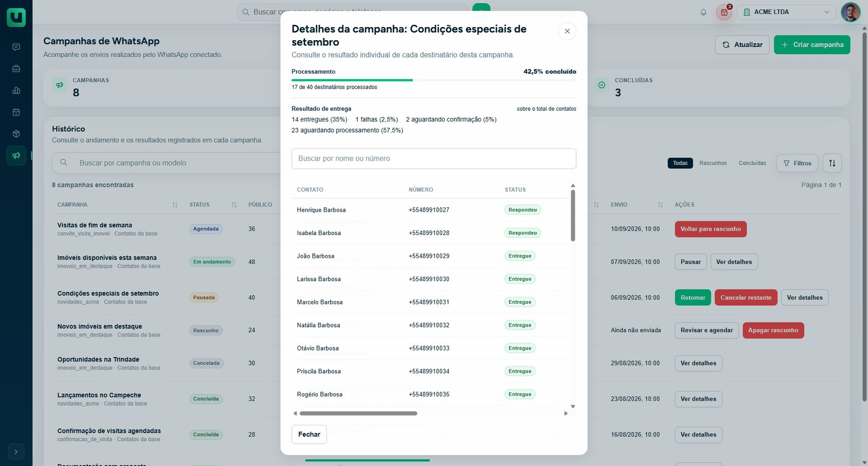
Task: Open the user profile avatar
Action: pos(850,12)
